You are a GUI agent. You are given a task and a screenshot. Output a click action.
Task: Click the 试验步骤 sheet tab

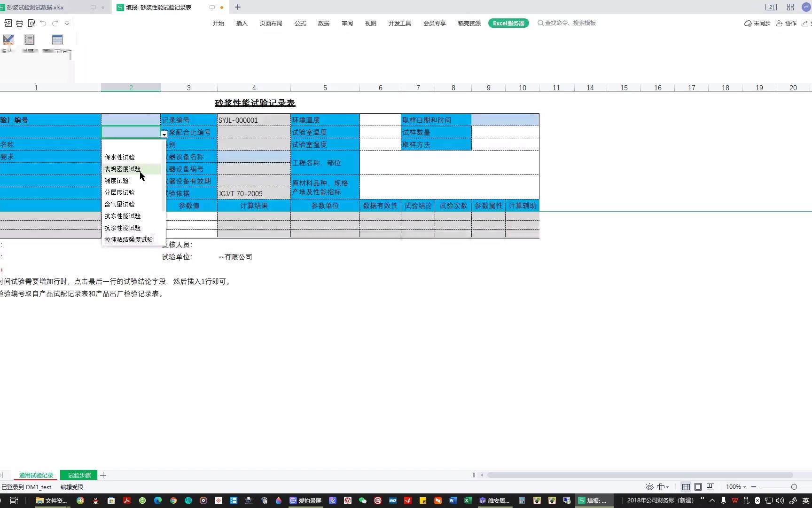coord(78,475)
